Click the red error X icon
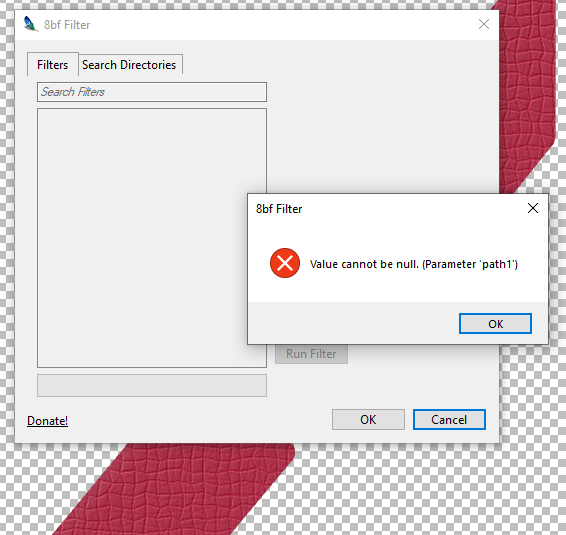Viewport: 566px width, 535px height. 285,263
